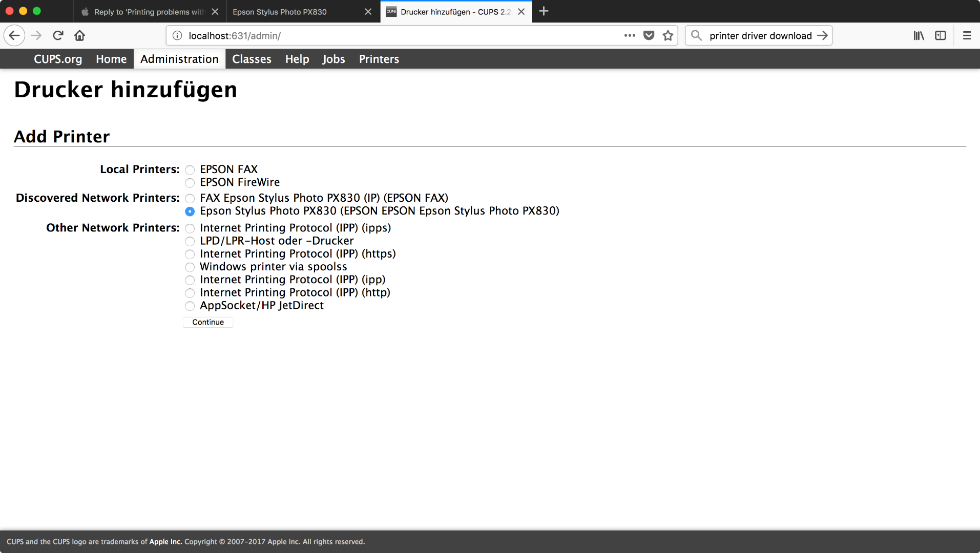
Task: View the Printers section
Action: click(x=379, y=59)
